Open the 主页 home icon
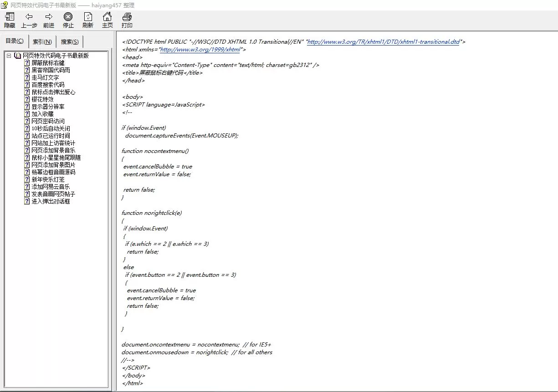Viewport: 558px width, 392px height. (x=108, y=17)
